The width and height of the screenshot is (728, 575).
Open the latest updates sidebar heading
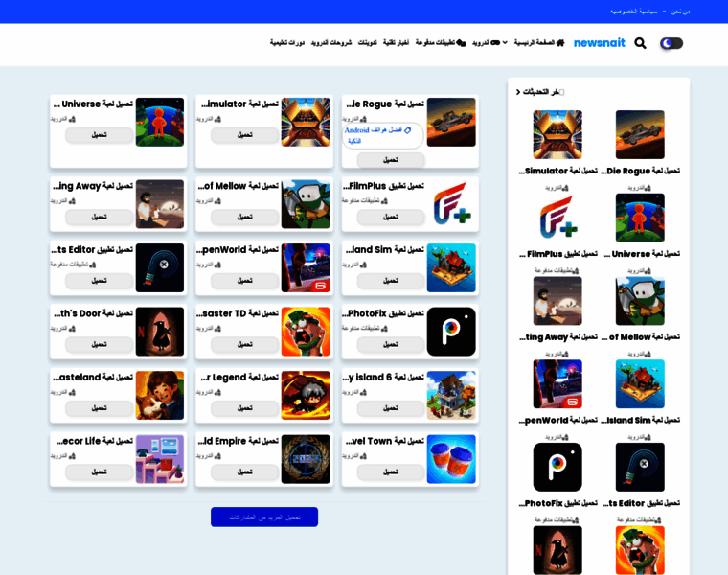coord(540,92)
